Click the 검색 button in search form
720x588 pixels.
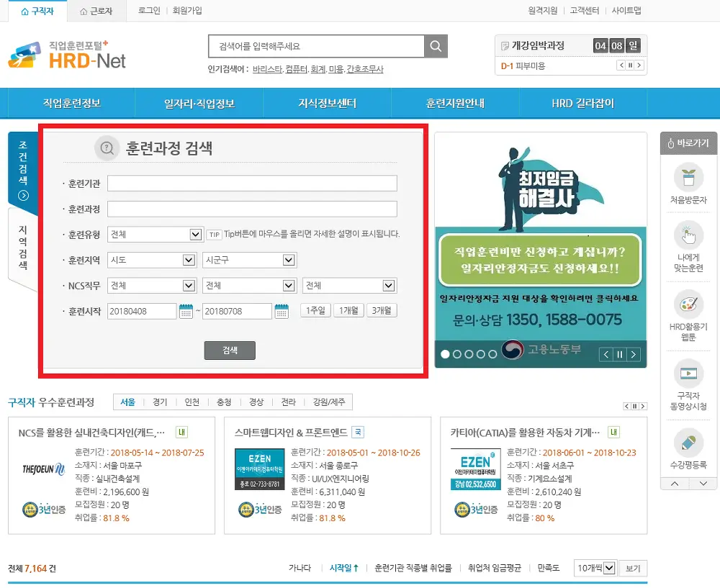230,350
